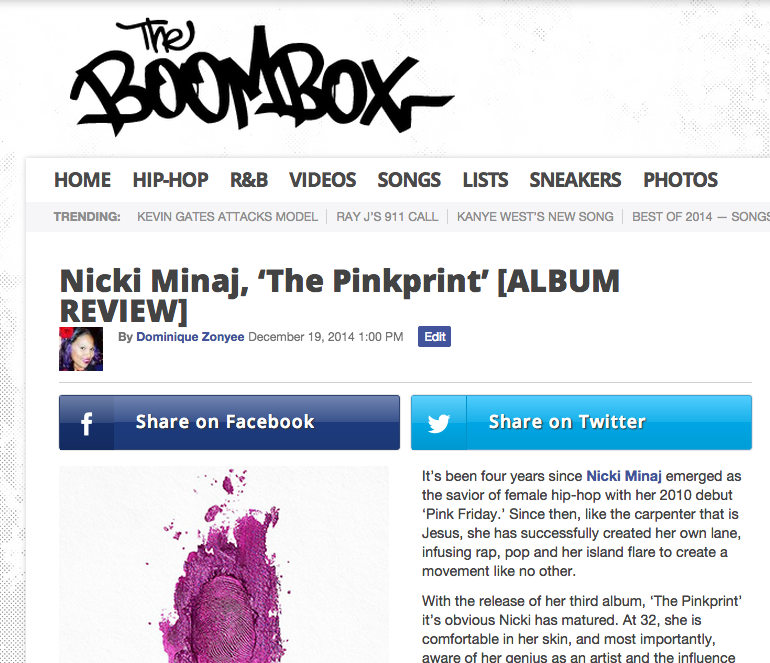Open the LISTS navigation item
The height and width of the screenshot is (663, 770).
tap(485, 180)
